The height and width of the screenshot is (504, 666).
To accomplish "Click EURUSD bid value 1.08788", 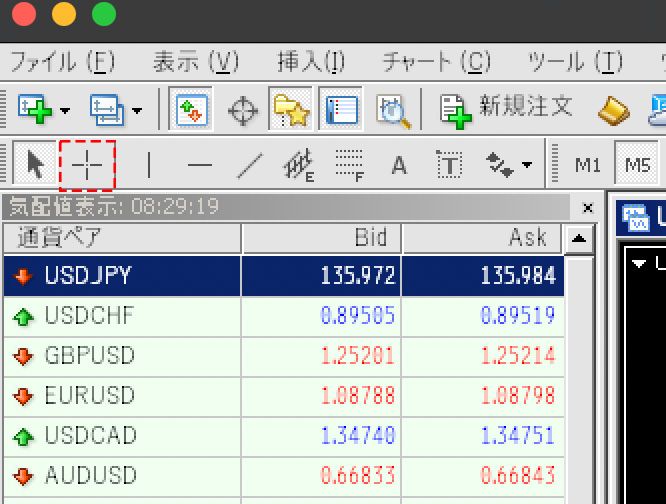I will coord(358,396).
